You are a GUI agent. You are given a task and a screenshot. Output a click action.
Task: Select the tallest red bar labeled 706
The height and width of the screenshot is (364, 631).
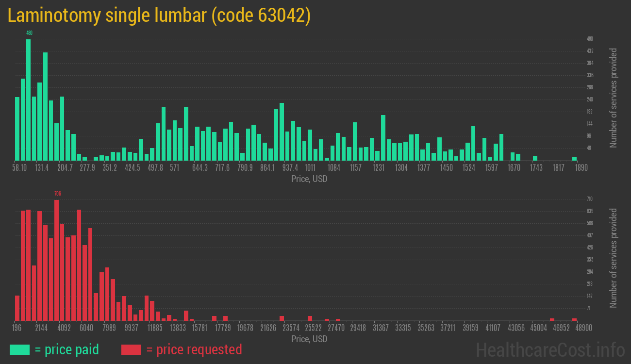(x=57, y=260)
